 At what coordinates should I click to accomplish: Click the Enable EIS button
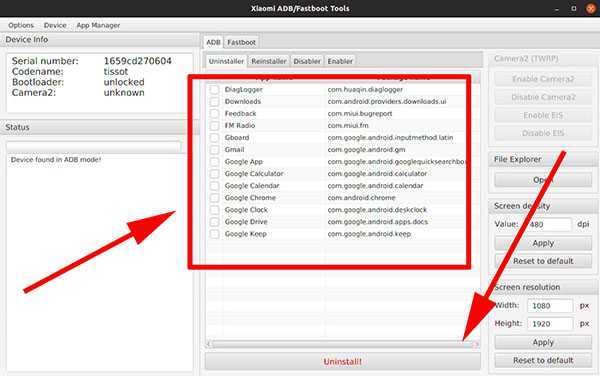click(543, 115)
